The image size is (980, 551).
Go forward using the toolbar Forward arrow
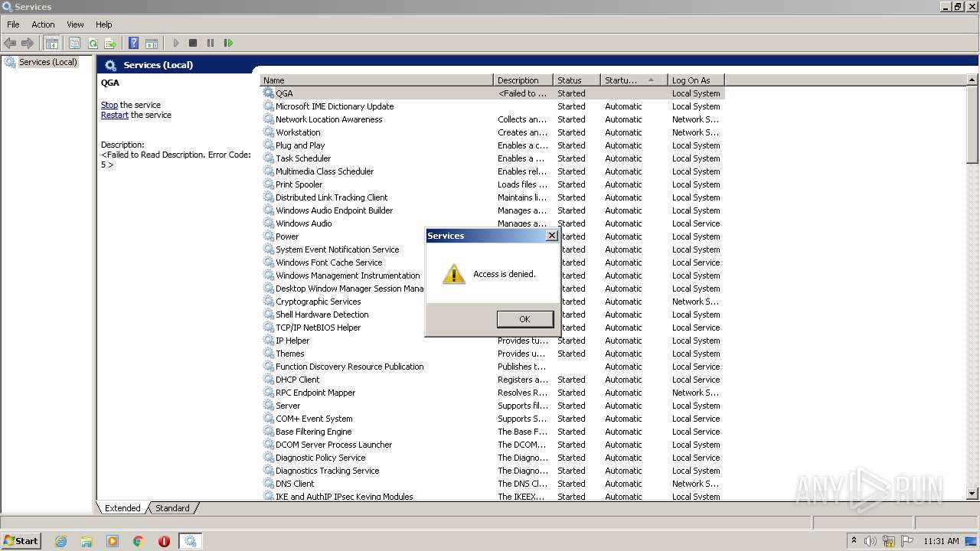click(28, 43)
